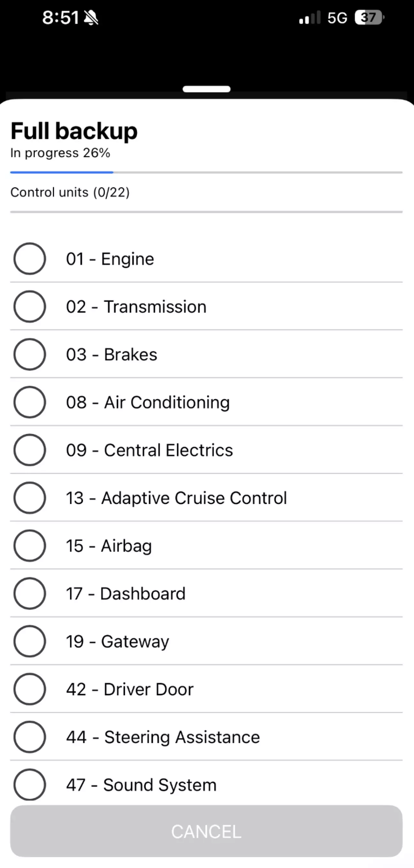Tap the Transmission status circle
This screenshot has width=414, height=868.
pyautogui.click(x=30, y=307)
